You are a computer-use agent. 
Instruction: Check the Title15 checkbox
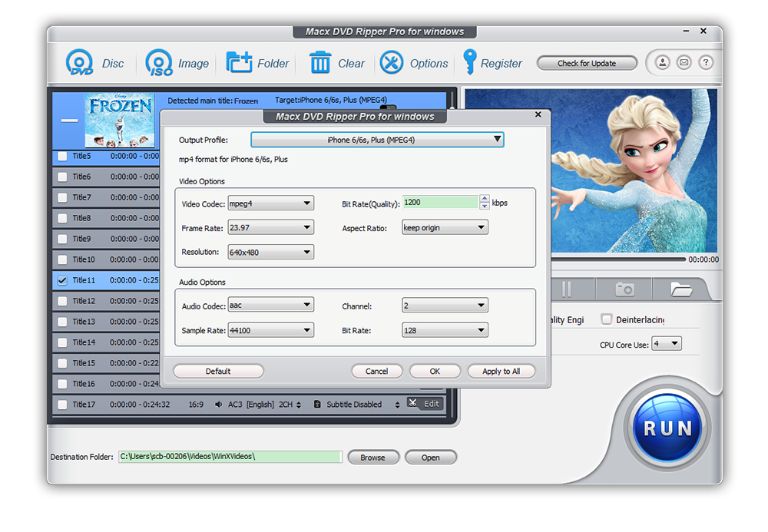(62, 363)
